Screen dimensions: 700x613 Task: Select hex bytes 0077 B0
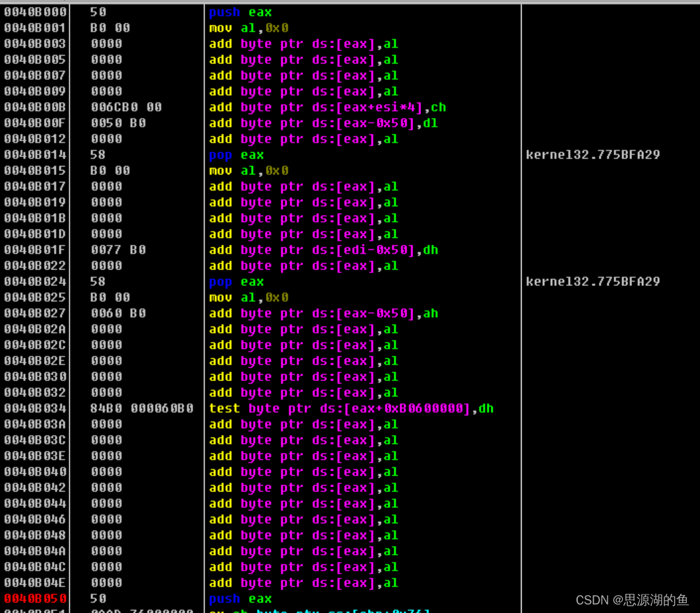118,250
